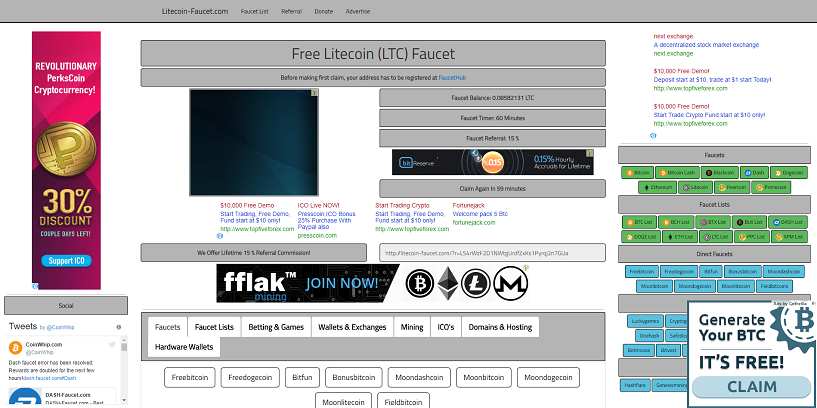Click the CoinWhip avatar in tweets widget
The image size is (817, 408).
click(x=16, y=348)
